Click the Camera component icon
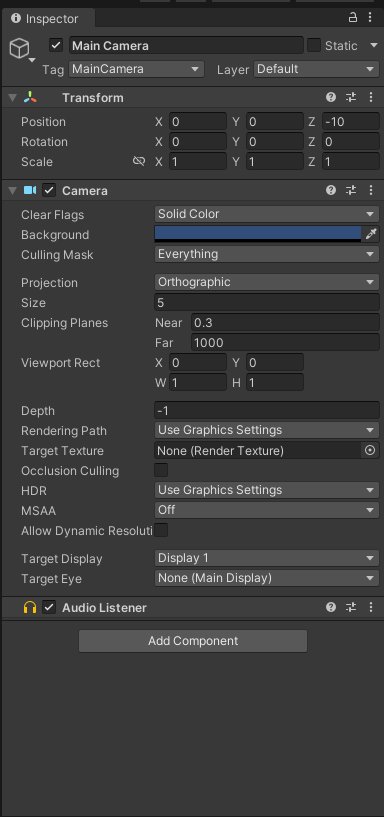 (30, 190)
